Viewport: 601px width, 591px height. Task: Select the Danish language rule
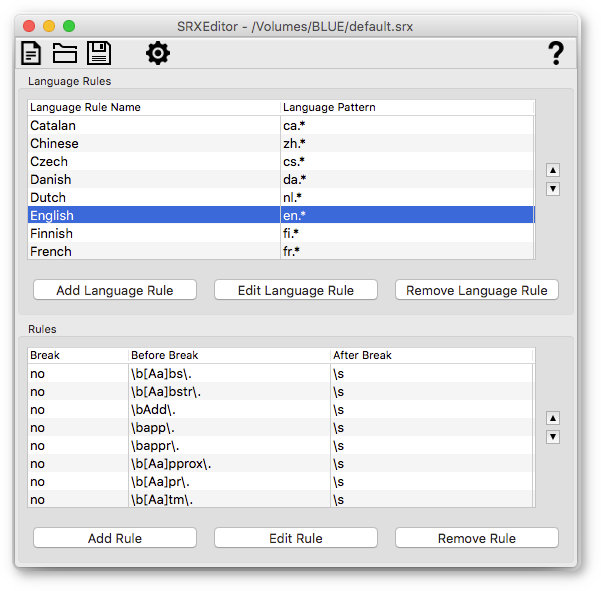pos(281,179)
